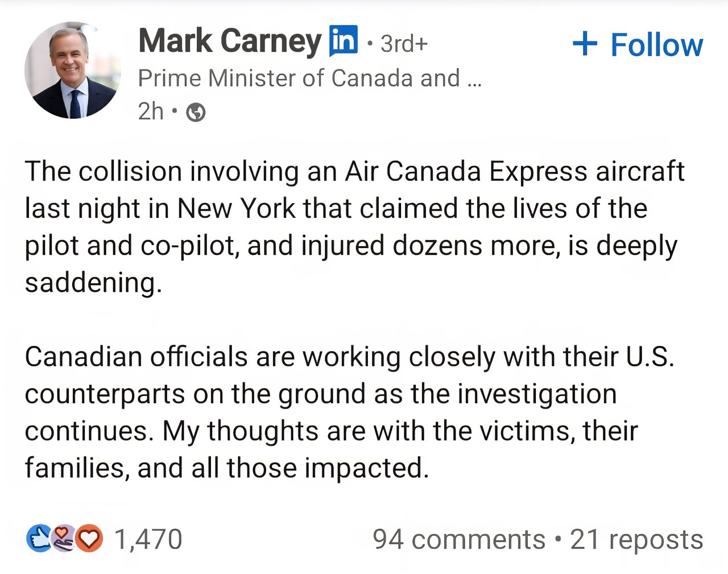The width and height of the screenshot is (728, 574).
Task: Click the globe public visibility icon
Action: point(196,113)
